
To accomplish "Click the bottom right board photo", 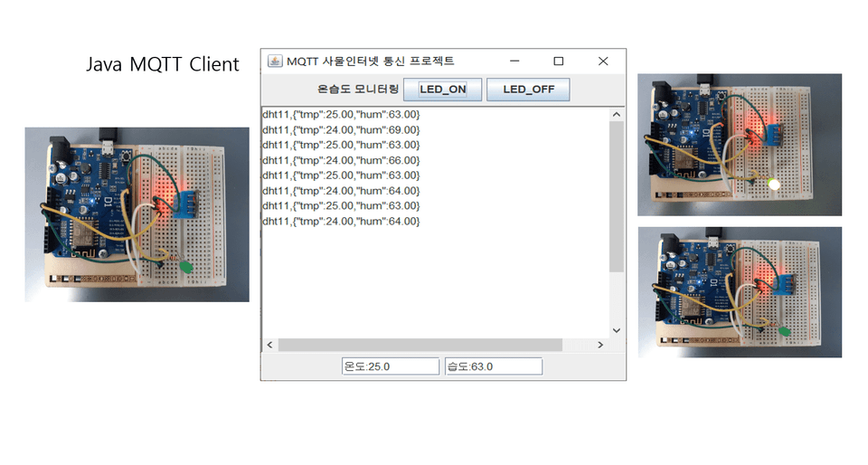I will point(740,292).
